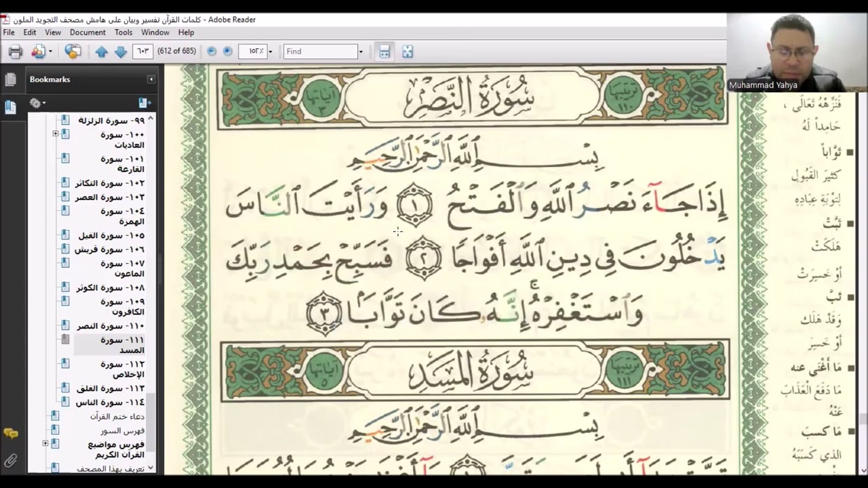Select bookmark ٩٩ سورة الزلزلة
The height and width of the screenshot is (488, 868).
(x=111, y=121)
